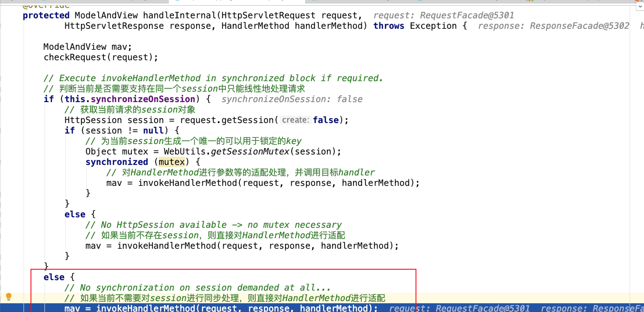644x312 pixels.
Task: Click the session != null condition
Action: (124, 130)
